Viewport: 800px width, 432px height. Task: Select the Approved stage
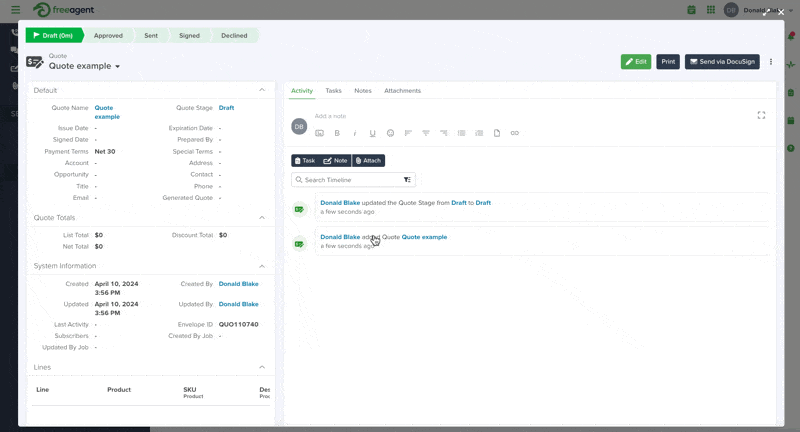(108, 36)
